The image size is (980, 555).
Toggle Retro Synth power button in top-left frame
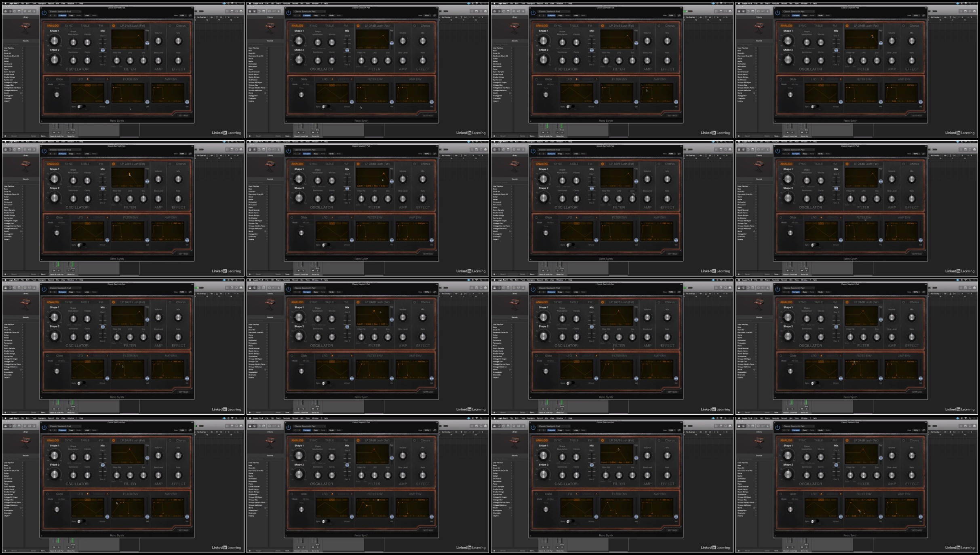click(44, 13)
